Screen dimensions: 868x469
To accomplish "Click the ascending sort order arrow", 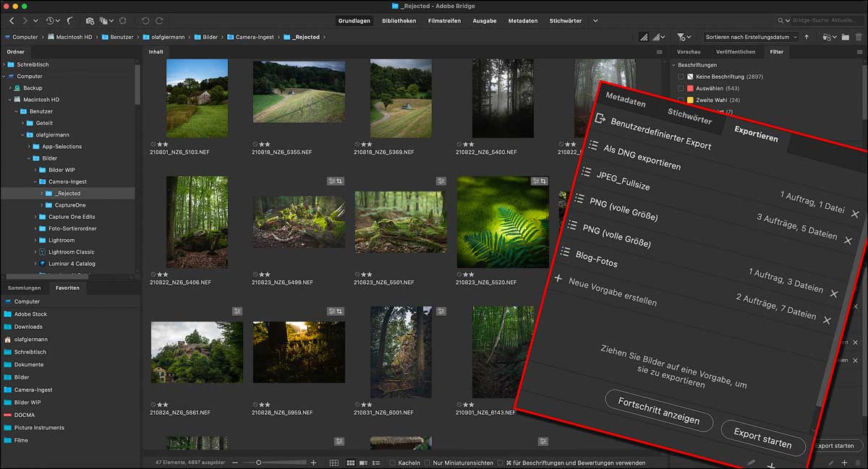I will pos(807,37).
